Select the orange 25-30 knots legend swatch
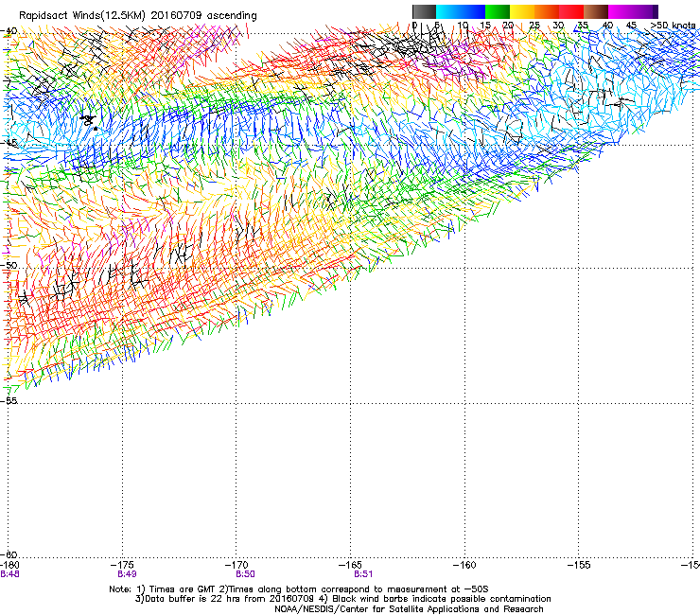The image size is (700, 615). [547, 11]
